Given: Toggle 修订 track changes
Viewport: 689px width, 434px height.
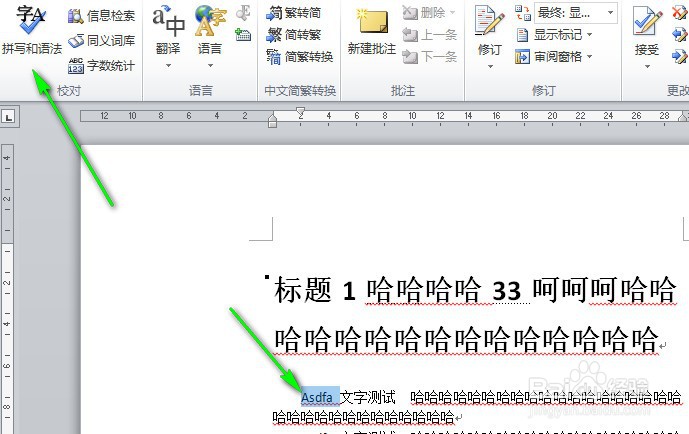Looking at the screenshot, I should 490,30.
